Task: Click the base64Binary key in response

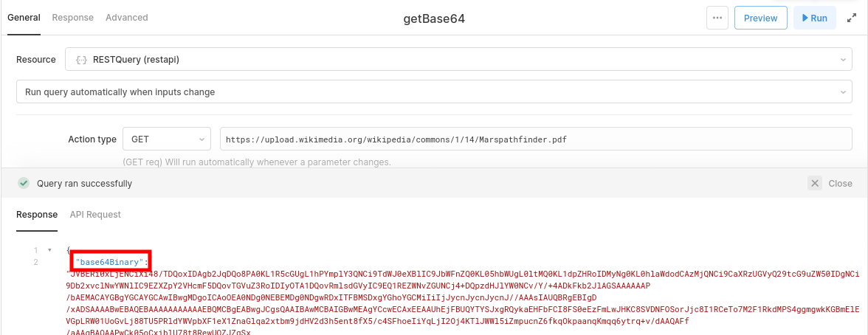Action: [x=111, y=262]
